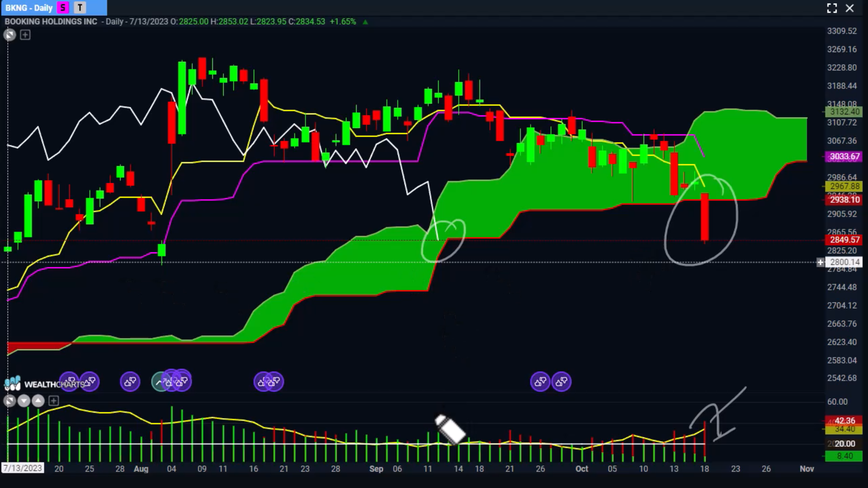Click the magenta 3033.67 price label

coord(844,156)
